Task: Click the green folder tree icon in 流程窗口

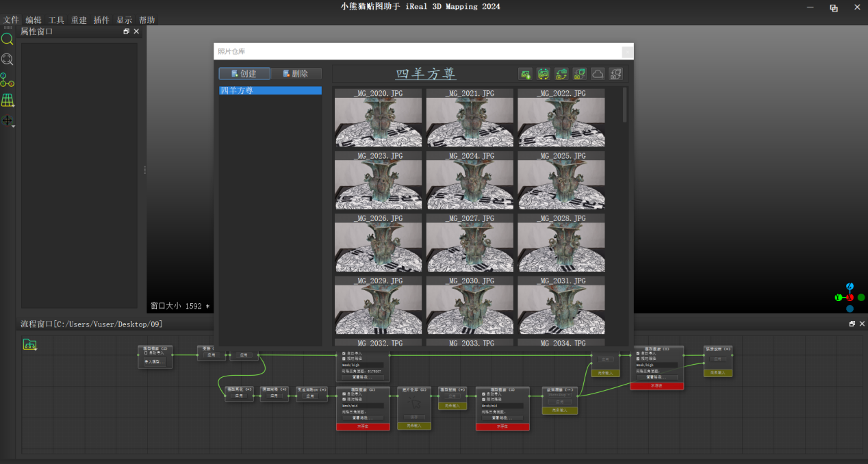Action: click(29, 344)
